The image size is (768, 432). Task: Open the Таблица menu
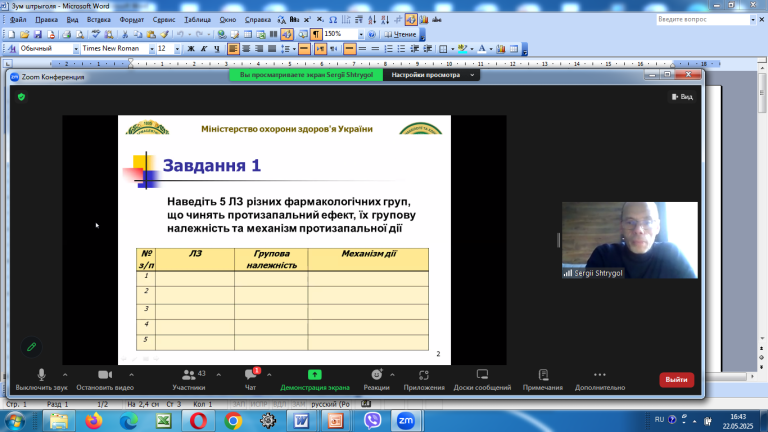197,20
